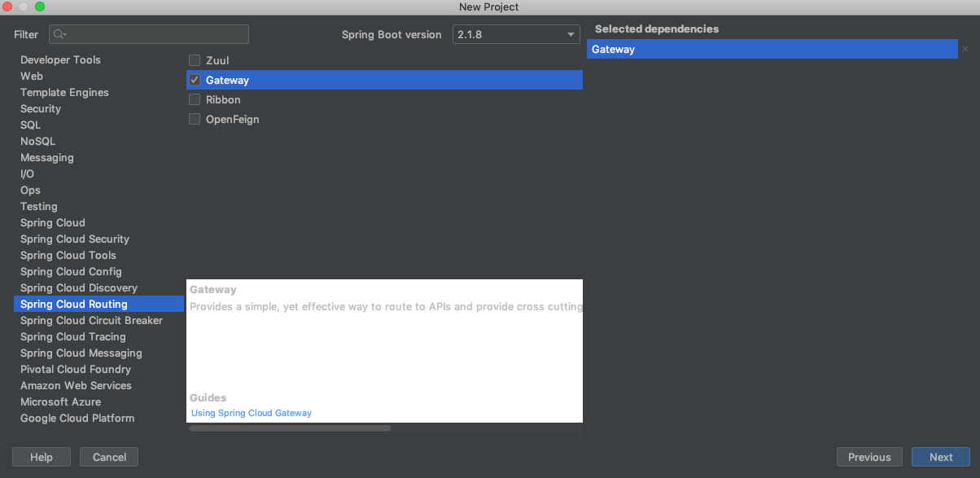Click the Help button
980x478 pixels.
pos(42,457)
